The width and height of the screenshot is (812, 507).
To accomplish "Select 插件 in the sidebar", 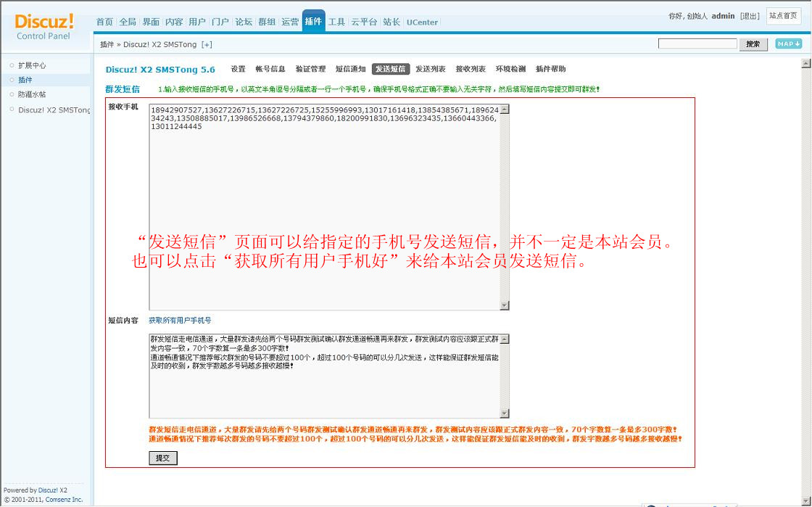I will 25,80.
